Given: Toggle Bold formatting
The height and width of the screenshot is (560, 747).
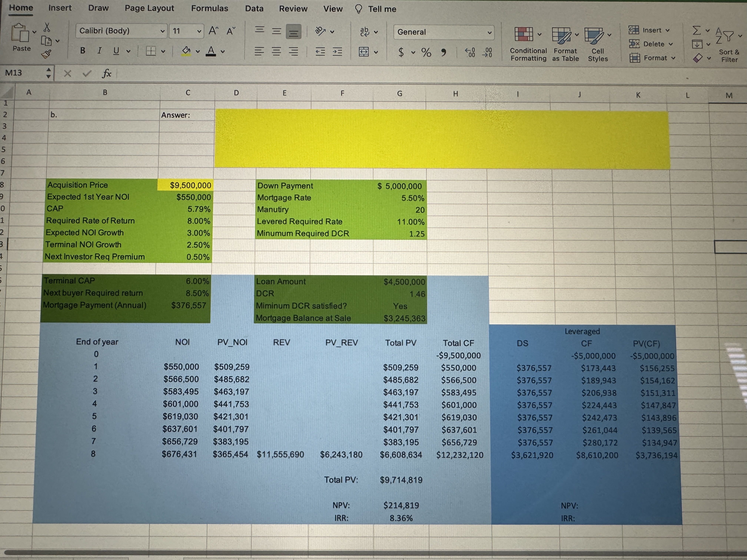Looking at the screenshot, I should click(x=83, y=51).
